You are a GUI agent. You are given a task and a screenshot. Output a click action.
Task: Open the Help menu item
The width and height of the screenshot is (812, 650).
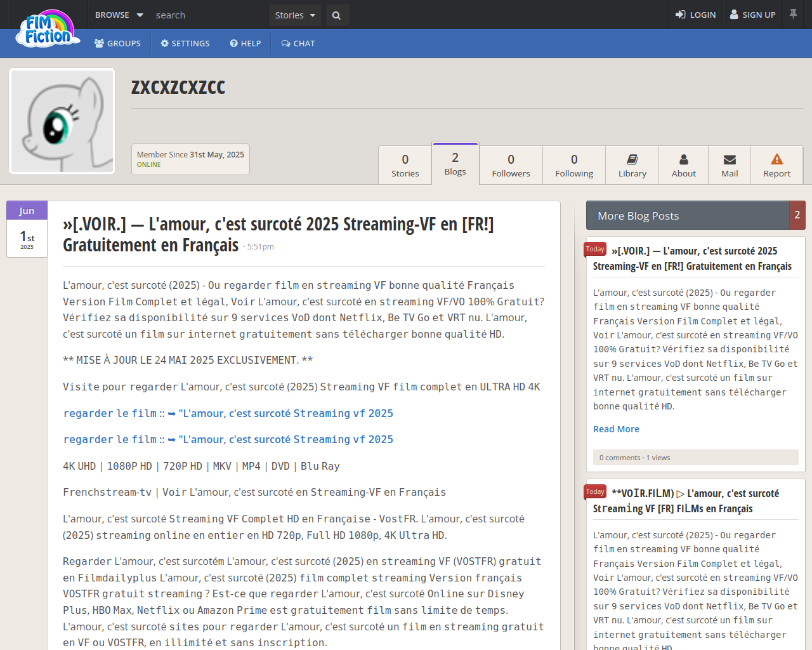[246, 43]
